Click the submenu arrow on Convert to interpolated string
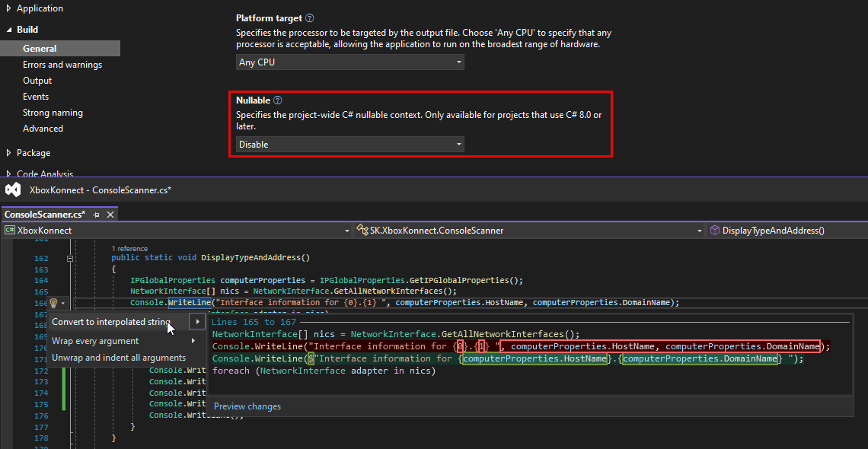Viewport: 868px width, 449px height. click(x=196, y=322)
